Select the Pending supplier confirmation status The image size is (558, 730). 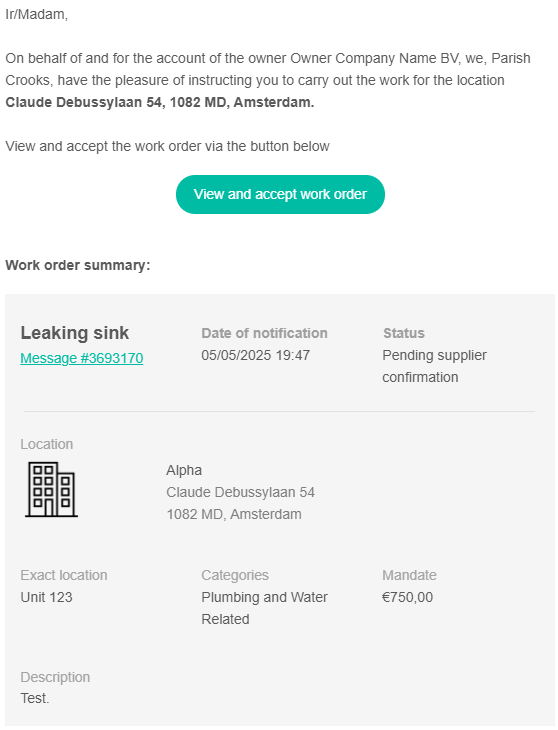(434, 366)
